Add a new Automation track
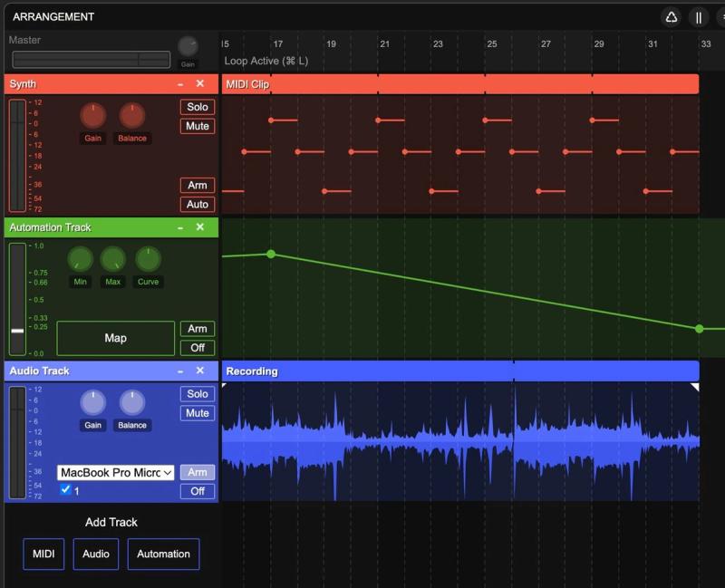 click(x=163, y=554)
